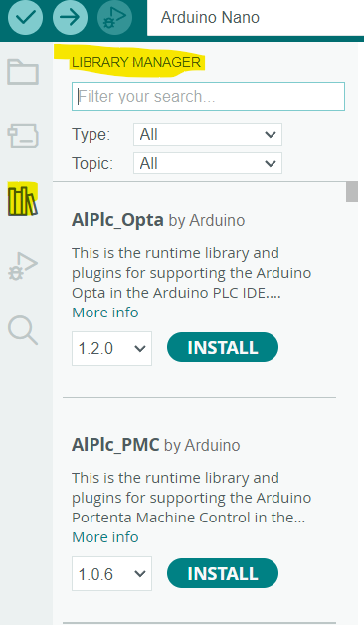The width and height of the screenshot is (364, 625).
Task: Expand the Type filter dropdown
Action: [x=208, y=134]
